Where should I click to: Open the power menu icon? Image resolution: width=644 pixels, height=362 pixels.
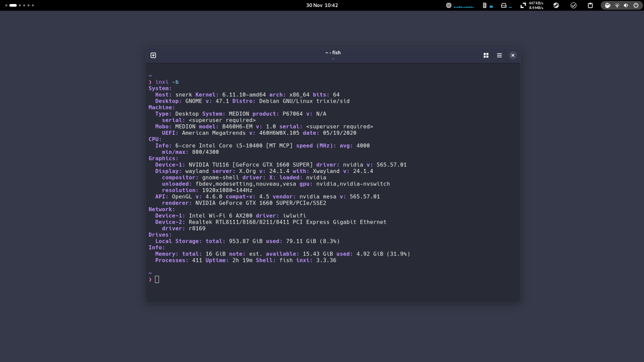point(636,6)
